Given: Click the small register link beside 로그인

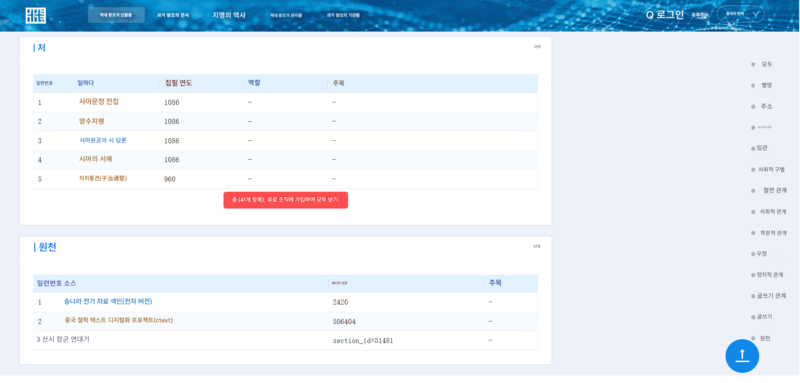Looking at the screenshot, I should point(699,16).
